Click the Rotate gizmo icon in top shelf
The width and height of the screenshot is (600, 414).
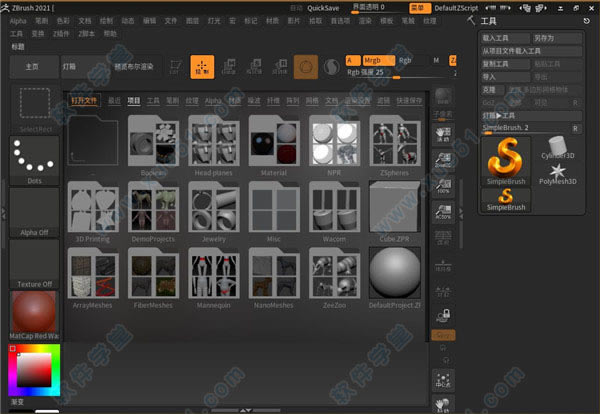(x=280, y=67)
